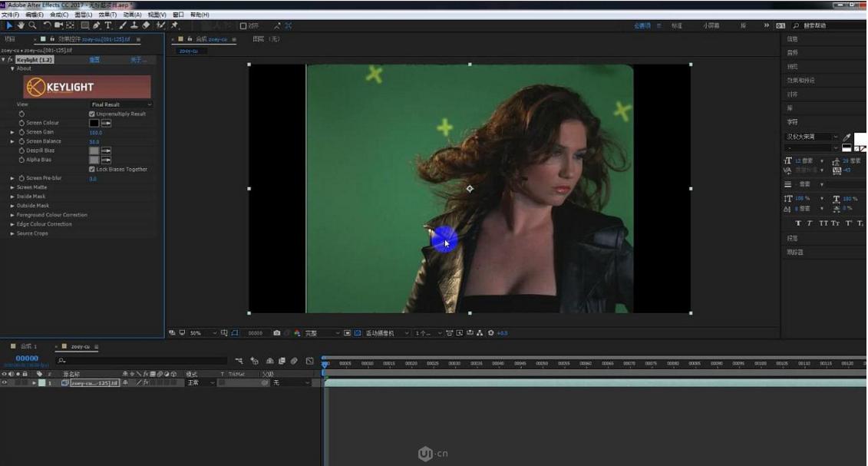868x466 pixels.
Task: Disable Lock Biases Together checkbox
Action: (92, 169)
